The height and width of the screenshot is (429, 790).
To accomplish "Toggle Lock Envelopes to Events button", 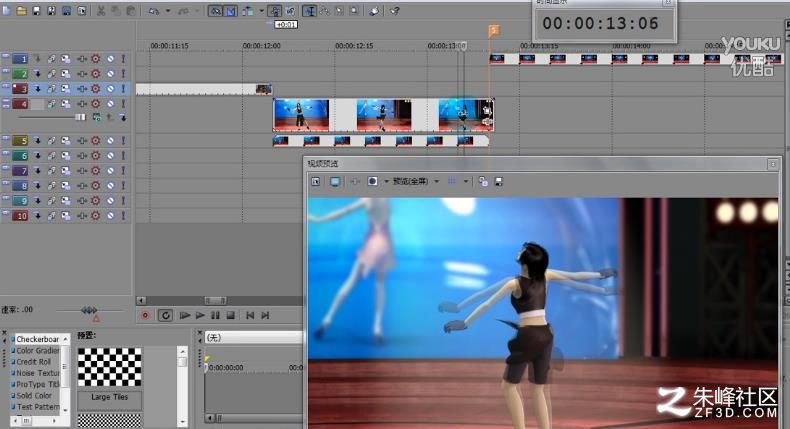I will point(275,11).
